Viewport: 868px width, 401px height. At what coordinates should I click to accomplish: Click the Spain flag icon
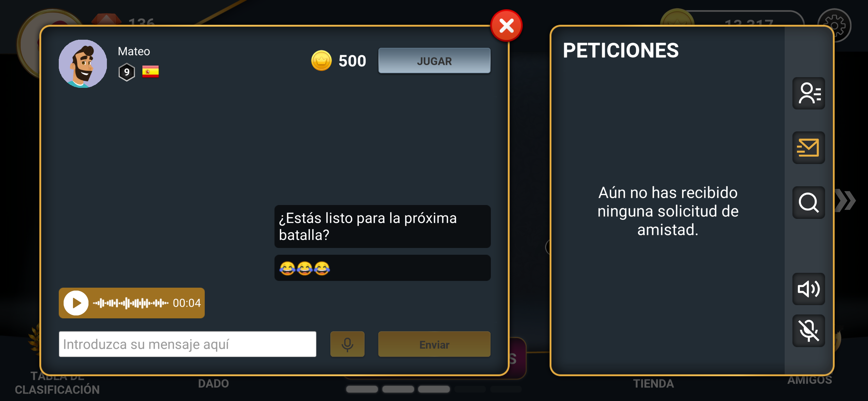point(150,71)
